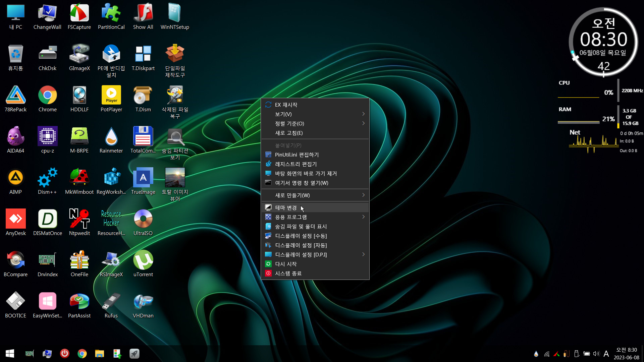Select Rufus desktop icon
The width and height of the screenshot is (644, 362).
tap(111, 305)
